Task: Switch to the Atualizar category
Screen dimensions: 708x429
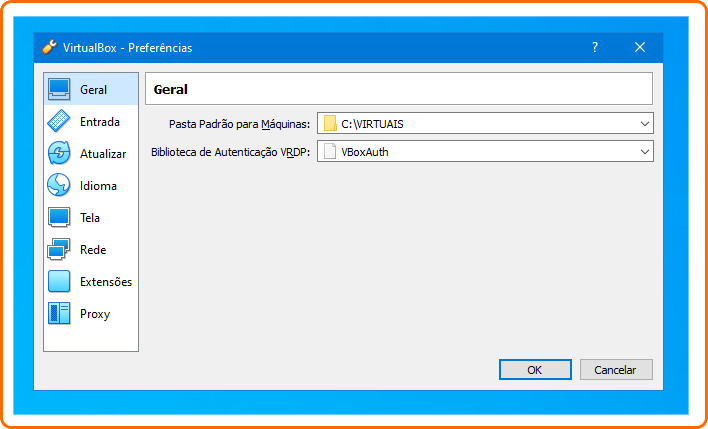Action: (x=103, y=154)
